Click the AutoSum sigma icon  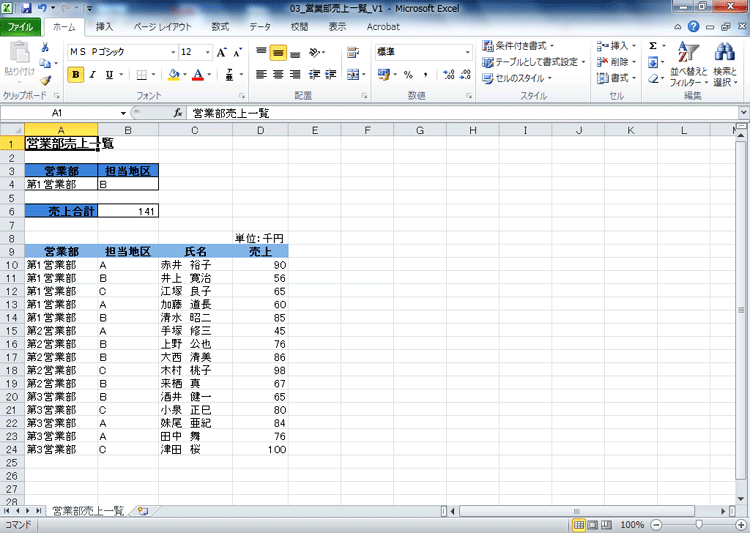coord(653,46)
